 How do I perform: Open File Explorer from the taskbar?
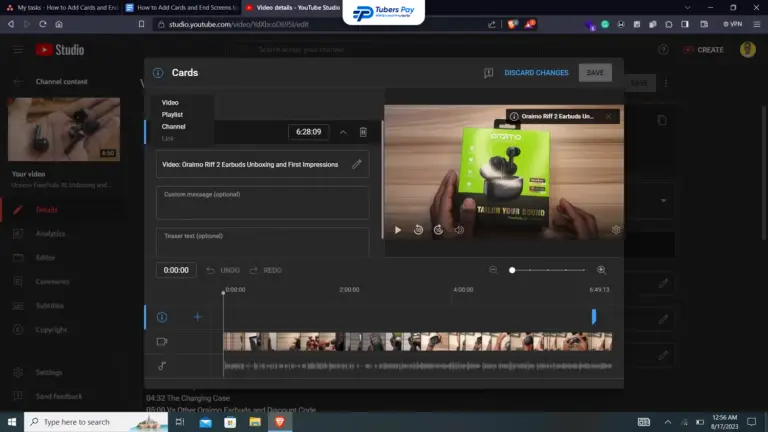click(x=255, y=422)
